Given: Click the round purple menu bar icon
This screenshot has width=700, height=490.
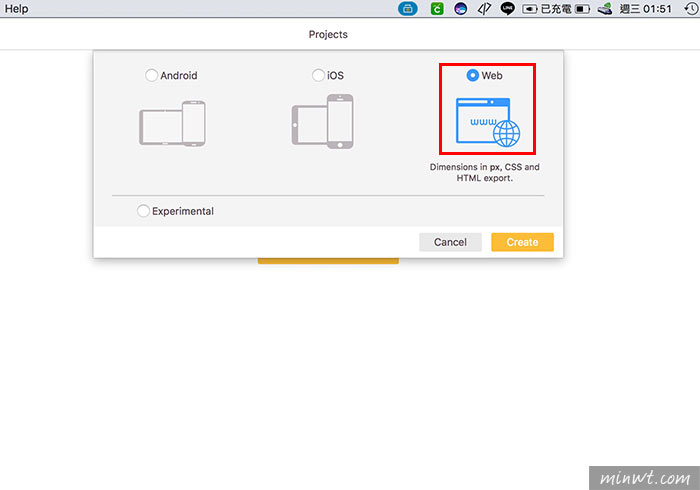Looking at the screenshot, I should (x=460, y=8).
